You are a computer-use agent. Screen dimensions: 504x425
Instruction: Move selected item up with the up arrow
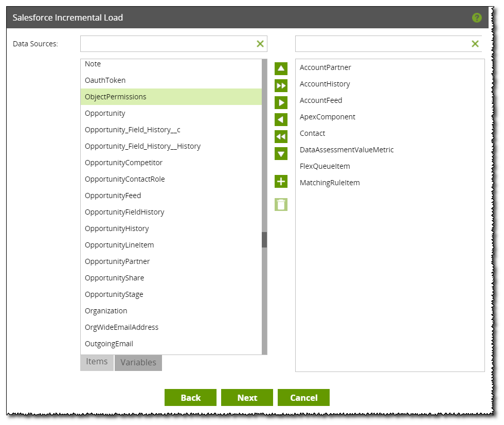click(x=281, y=68)
